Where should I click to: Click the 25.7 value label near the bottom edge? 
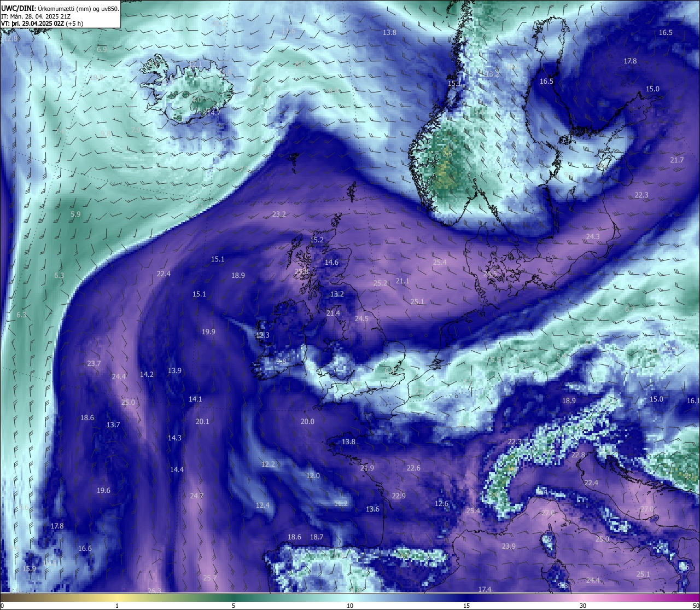[x=210, y=578]
